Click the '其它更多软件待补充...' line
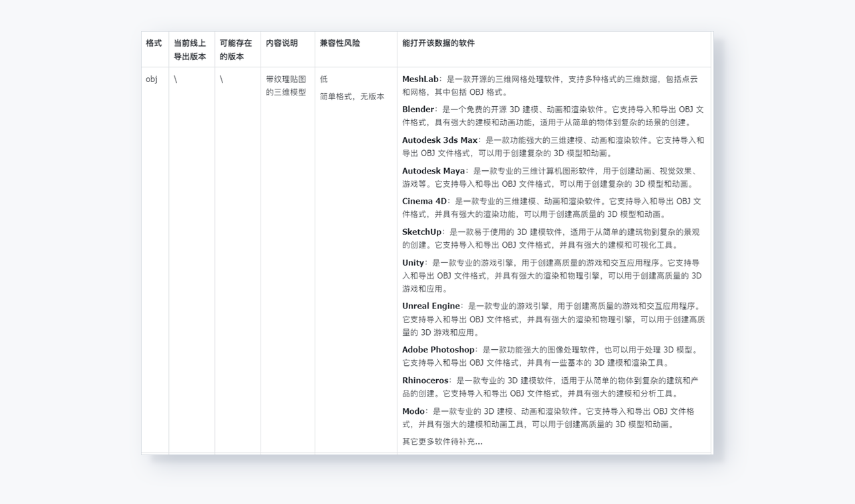Screen dimensions: 855x504 point(442,441)
